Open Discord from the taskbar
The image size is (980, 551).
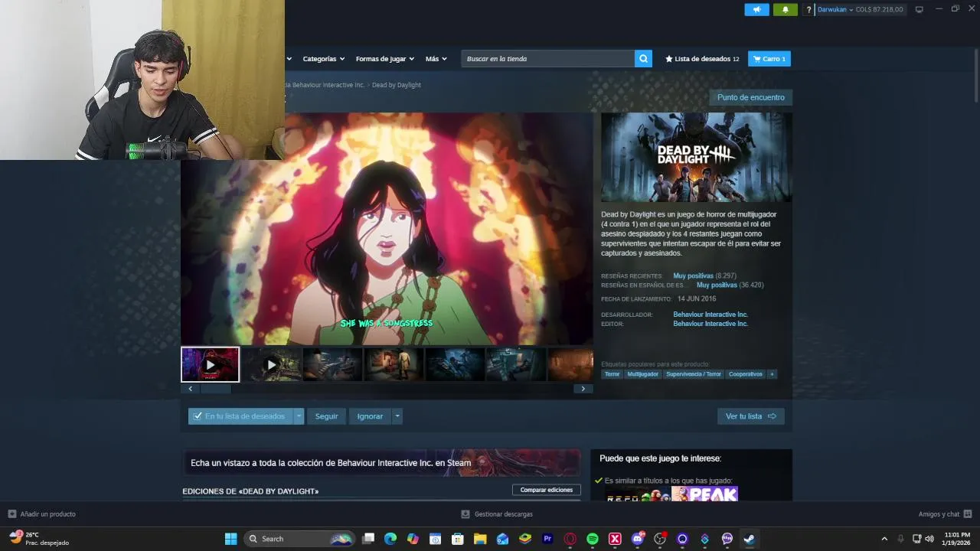tap(637, 539)
